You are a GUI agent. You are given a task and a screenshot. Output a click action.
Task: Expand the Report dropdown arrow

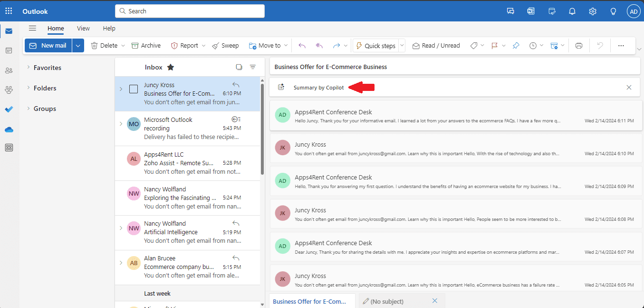coord(204,46)
